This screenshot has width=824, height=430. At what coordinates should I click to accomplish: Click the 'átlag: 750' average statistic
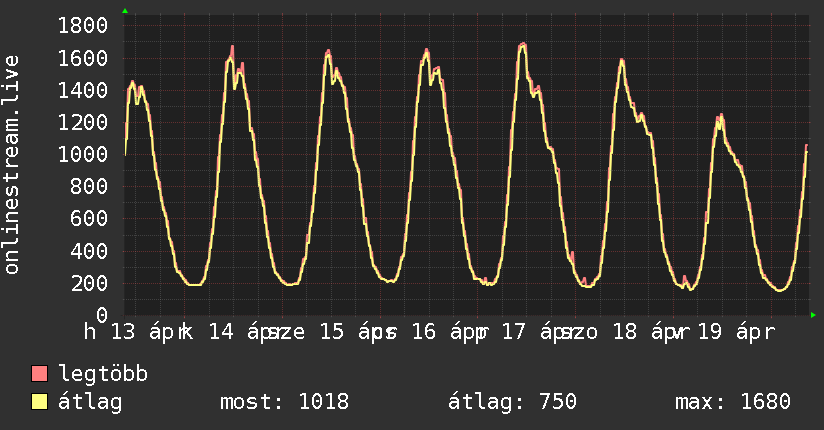(x=511, y=402)
